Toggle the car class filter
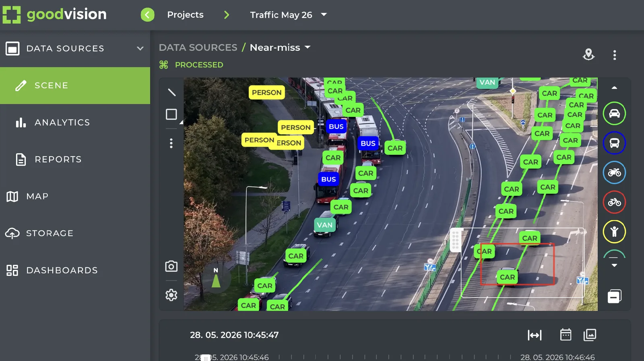The width and height of the screenshot is (644, 361). coord(614,114)
